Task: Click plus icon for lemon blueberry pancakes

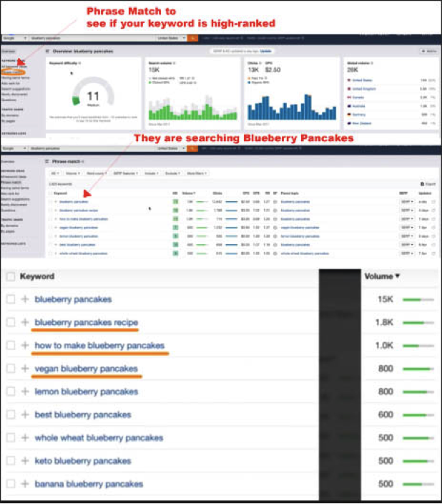Action: [25, 392]
